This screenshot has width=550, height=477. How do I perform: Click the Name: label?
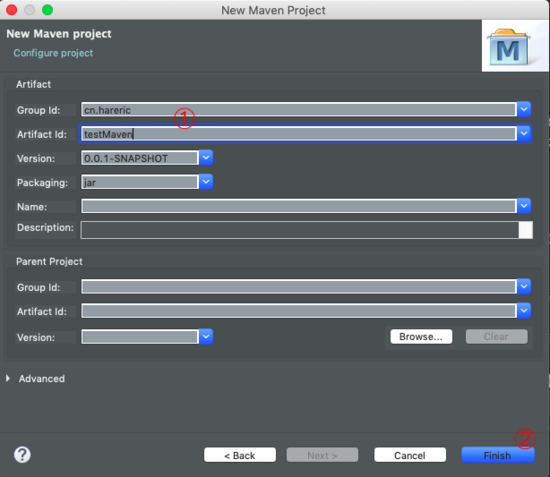(x=32, y=207)
